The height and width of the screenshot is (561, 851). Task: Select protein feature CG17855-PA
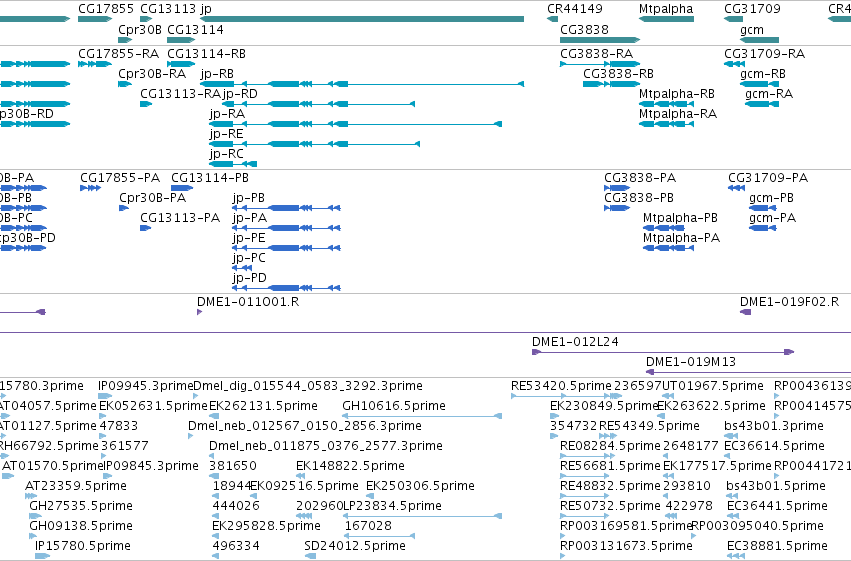coord(91,188)
